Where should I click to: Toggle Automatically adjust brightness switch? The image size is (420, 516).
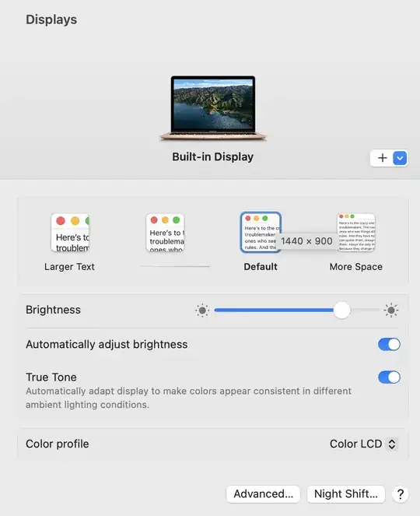pyautogui.click(x=389, y=345)
